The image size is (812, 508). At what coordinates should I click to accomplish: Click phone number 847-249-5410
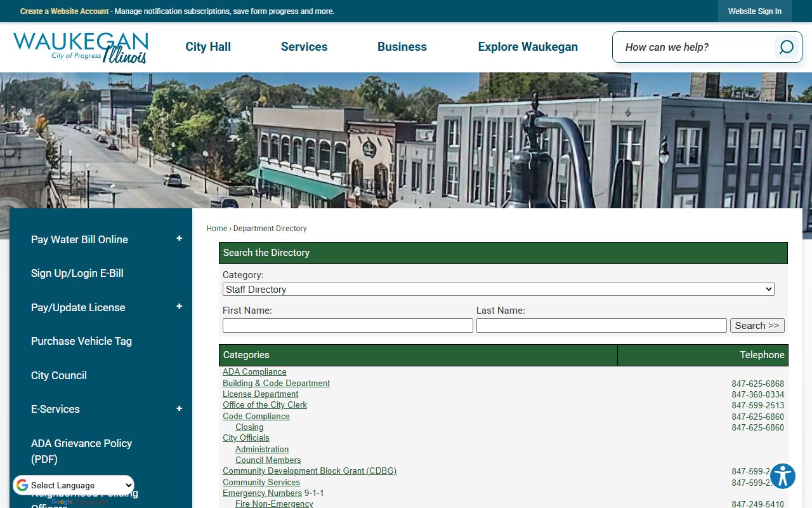[758, 505]
